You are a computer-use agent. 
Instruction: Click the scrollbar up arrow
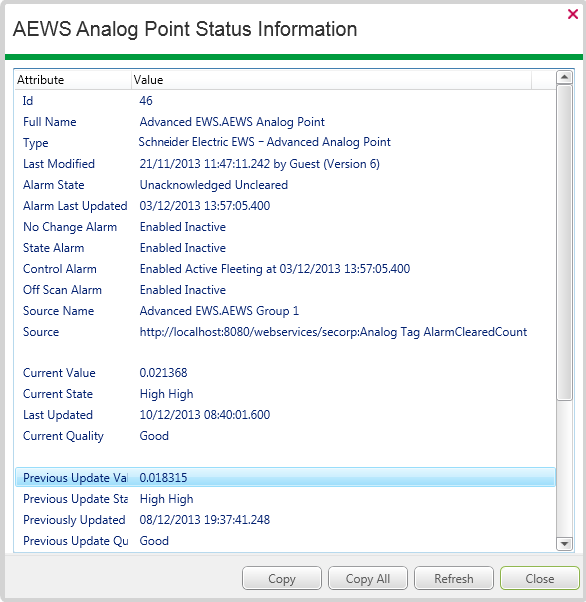click(x=564, y=78)
